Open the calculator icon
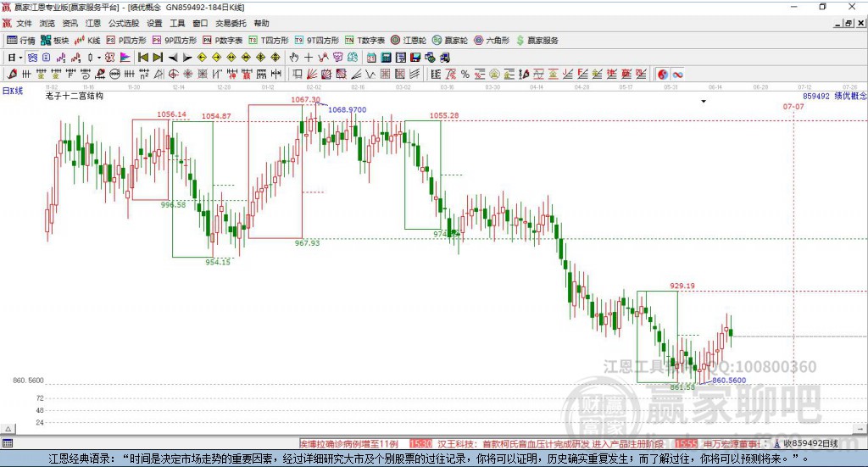Viewport: 868px width, 467px height. pyautogui.click(x=386, y=58)
